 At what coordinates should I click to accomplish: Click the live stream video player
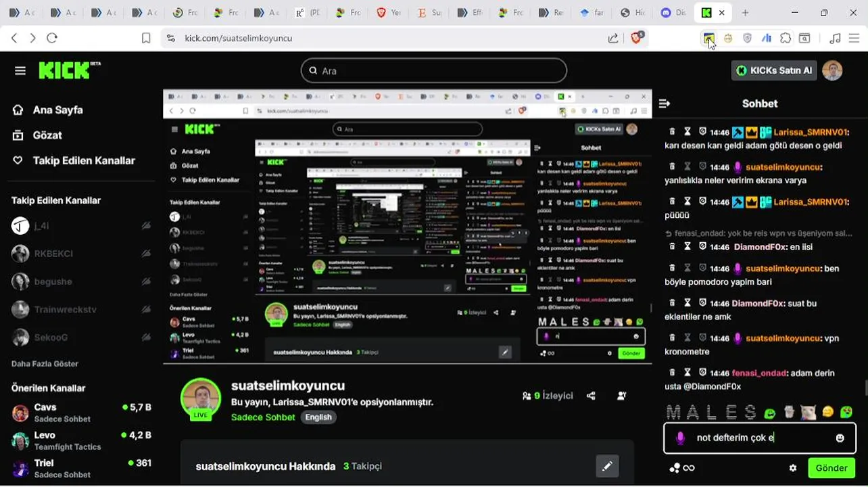408,227
